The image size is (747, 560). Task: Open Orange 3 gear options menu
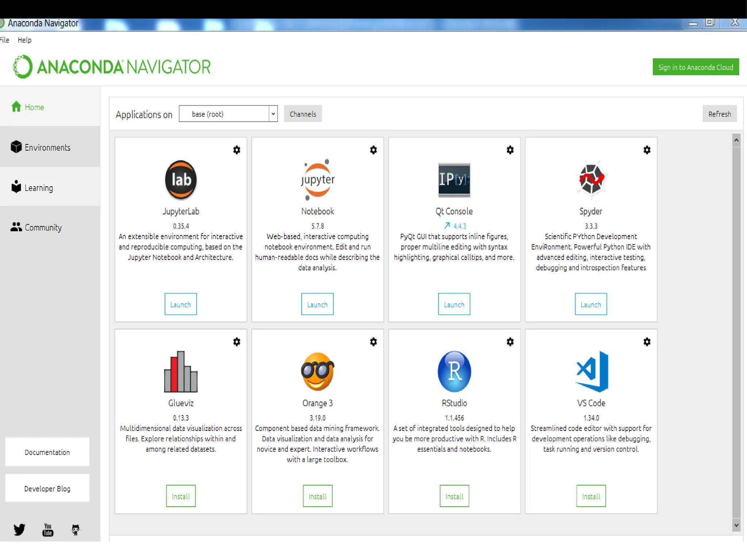pyautogui.click(x=373, y=342)
